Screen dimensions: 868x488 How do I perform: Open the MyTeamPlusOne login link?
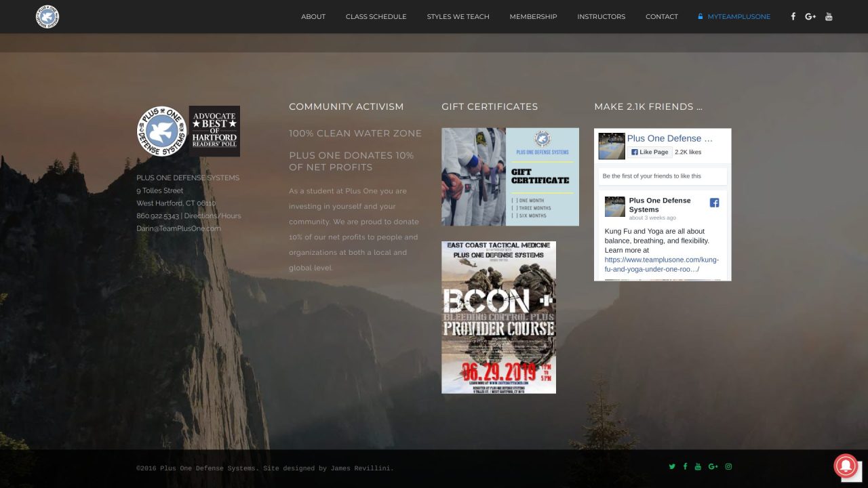click(734, 16)
